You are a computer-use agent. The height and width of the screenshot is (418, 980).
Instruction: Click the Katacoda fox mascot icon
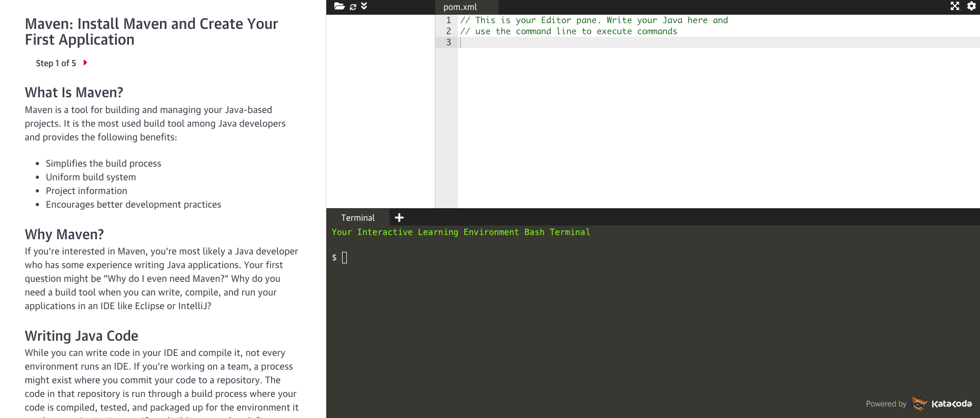point(919,403)
